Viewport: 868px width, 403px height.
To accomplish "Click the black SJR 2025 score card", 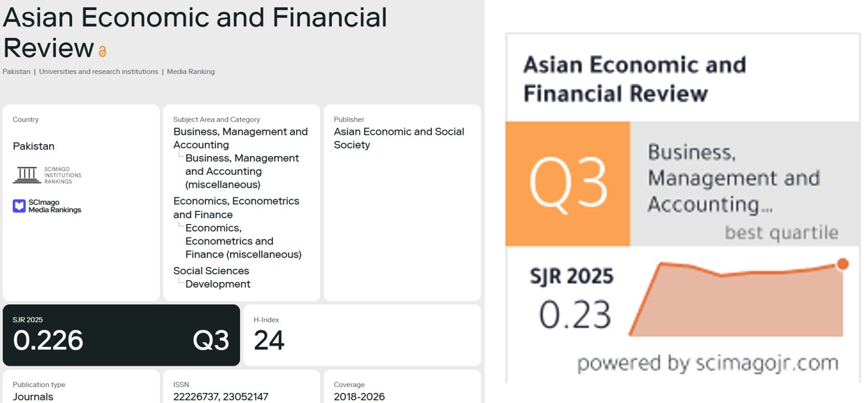I will [x=121, y=336].
